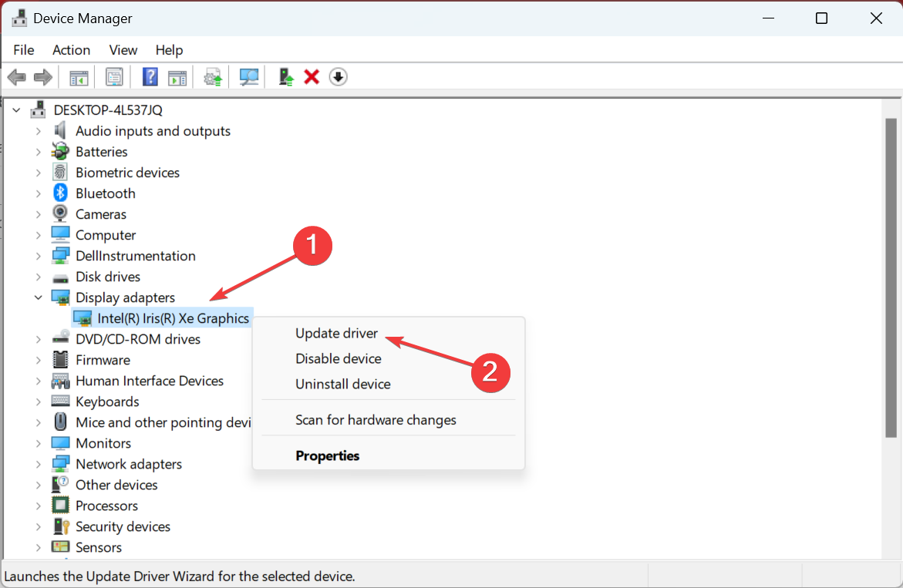Click the monitor-with-magnifier scan hardware icon

[x=249, y=77]
